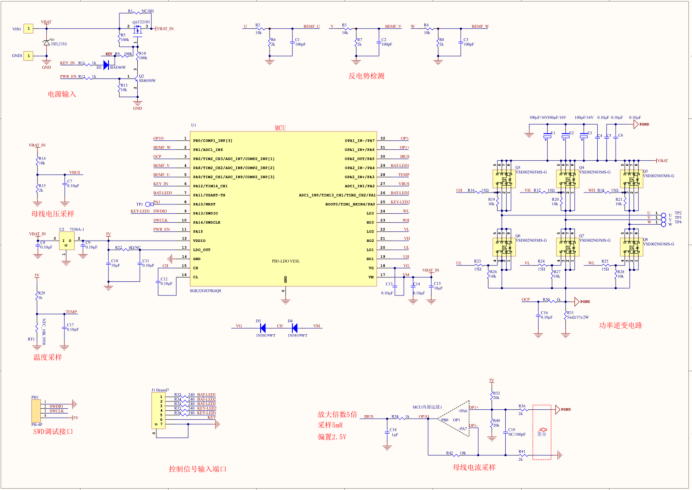This screenshot has height=490, width=692.
Task: Click the D2 BAT46W diode symbol
Action: point(105,65)
